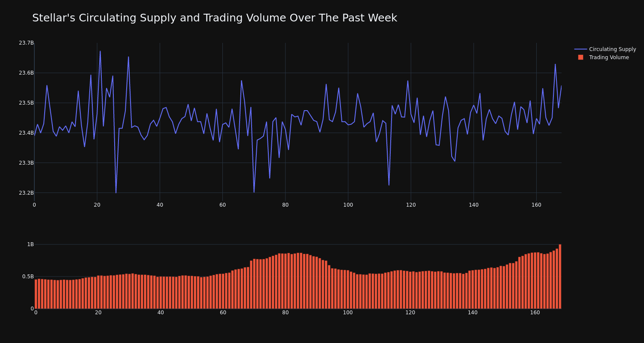Click the supply line peak near x=21
Image resolution: width=644 pixels, height=343 pixels.
100,51
